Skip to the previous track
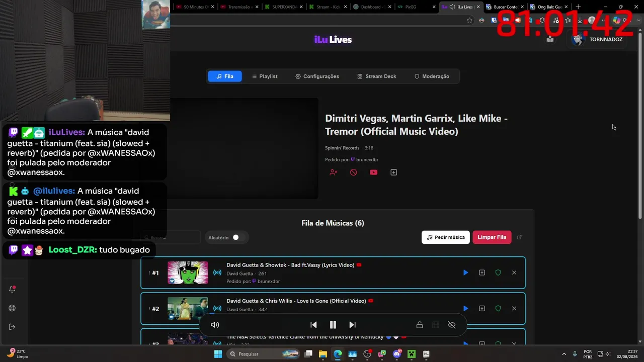 tap(313, 325)
